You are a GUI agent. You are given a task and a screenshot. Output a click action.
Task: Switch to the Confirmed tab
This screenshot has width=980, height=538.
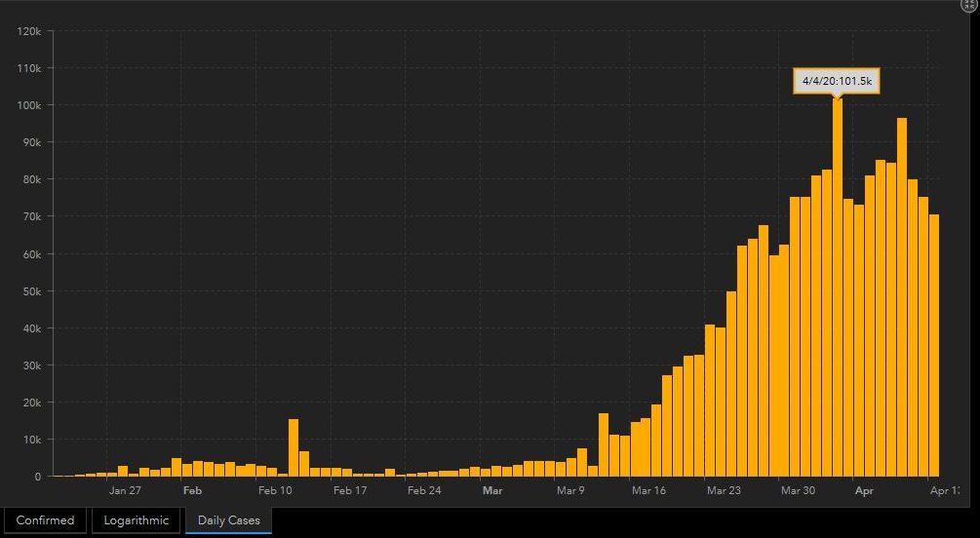[x=45, y=520]
